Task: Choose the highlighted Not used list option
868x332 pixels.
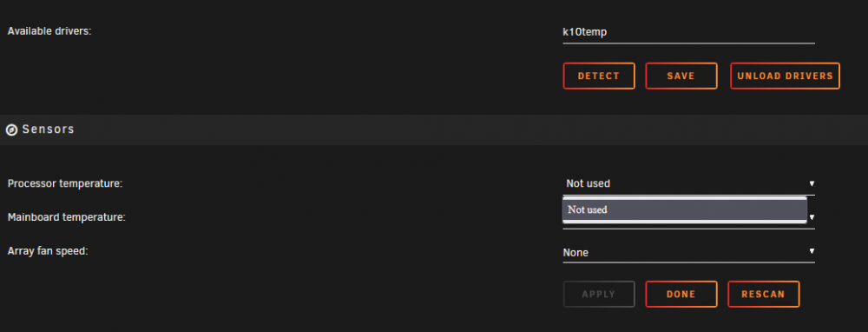Action: click(685, 209)
